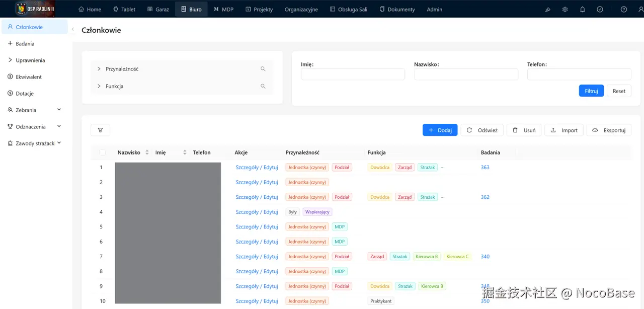The width and height of the screenshot is (644, 309).
Task: Open Szczegóły for row 7
Action: (247, 257)
